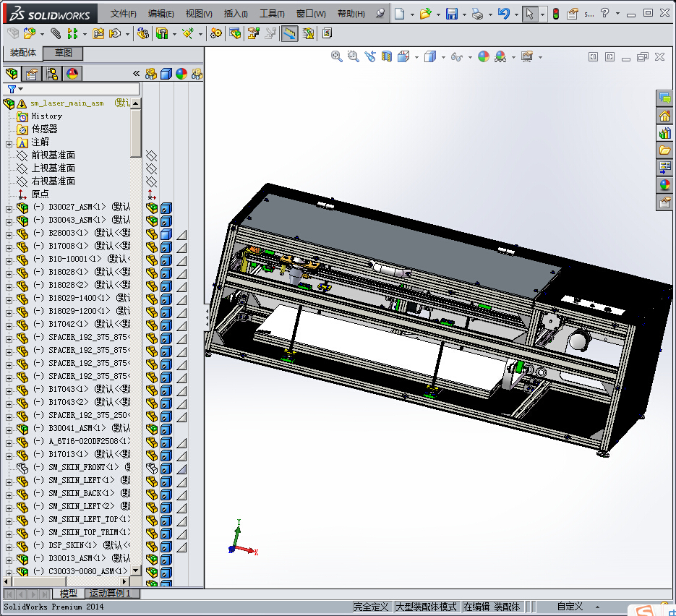Click Show Hidden Components icon
This screenshot has height=616, width=676.
point(142,33)
